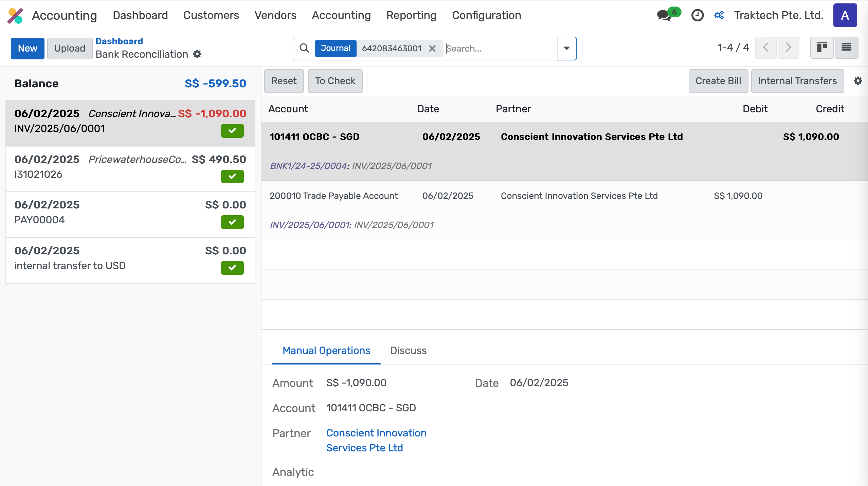The height and width of the screenshot is (486, 868).
Task: Go to next page of records
Action: pyautogui.click(x=788, y=48)
